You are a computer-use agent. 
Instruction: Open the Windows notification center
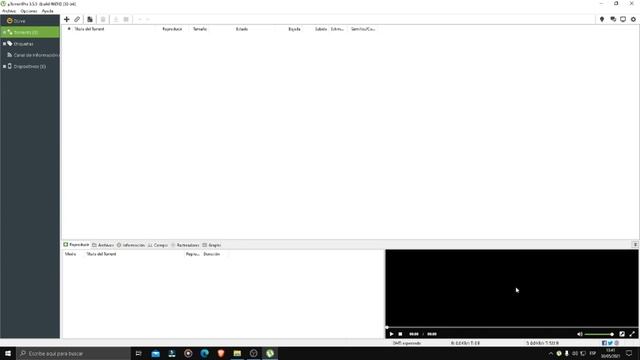click(x=629, y=353)
